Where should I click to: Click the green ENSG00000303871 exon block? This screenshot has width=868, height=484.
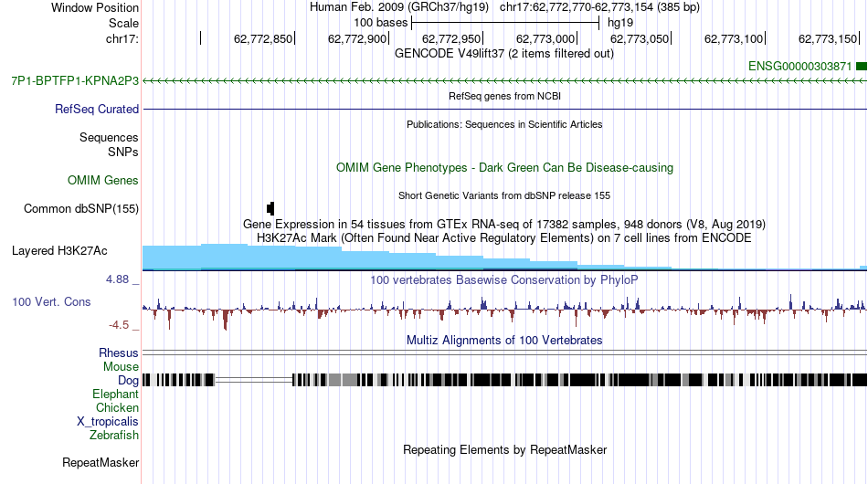(862, 67)
